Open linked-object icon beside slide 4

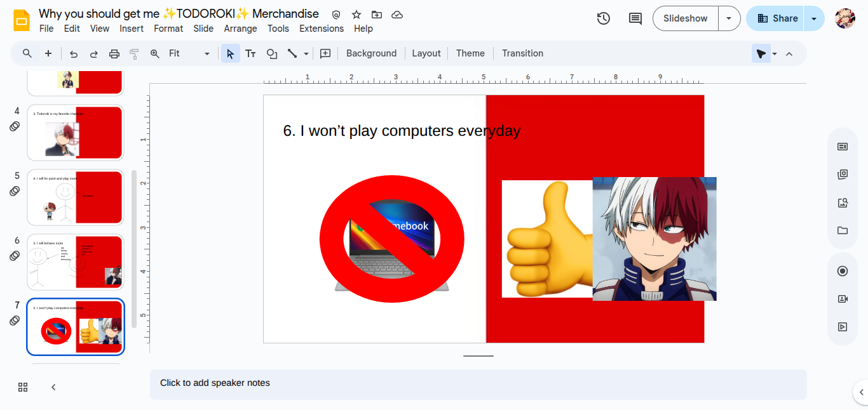15,126
